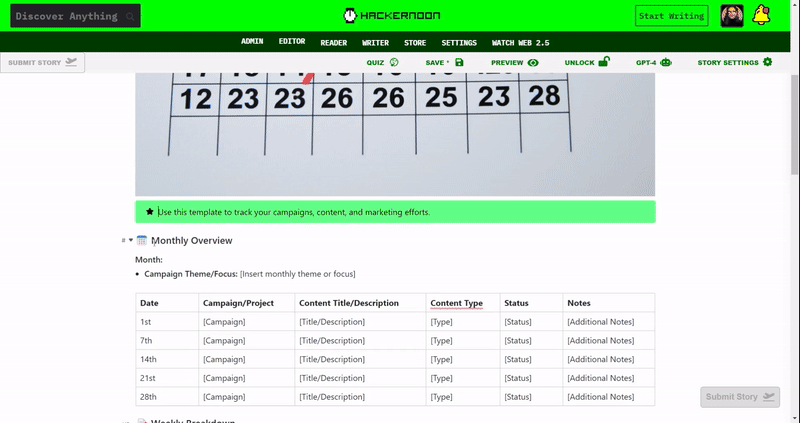Click the Preview eye icon

[533, 62]
